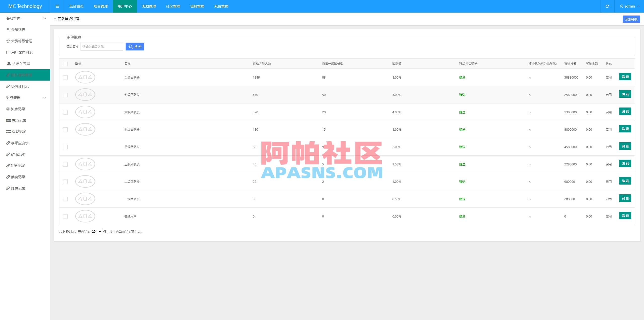Click the 添加等级 button
This screenshot has width=644, height=320.
tap(631, 19)
